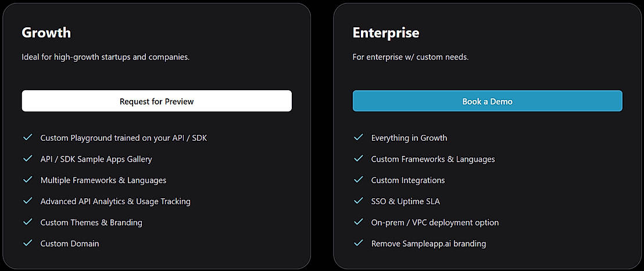The width and height of the screenshot is (644, 271).
Task: Select the Growth plan heading
Action: (x=46, y=33)
